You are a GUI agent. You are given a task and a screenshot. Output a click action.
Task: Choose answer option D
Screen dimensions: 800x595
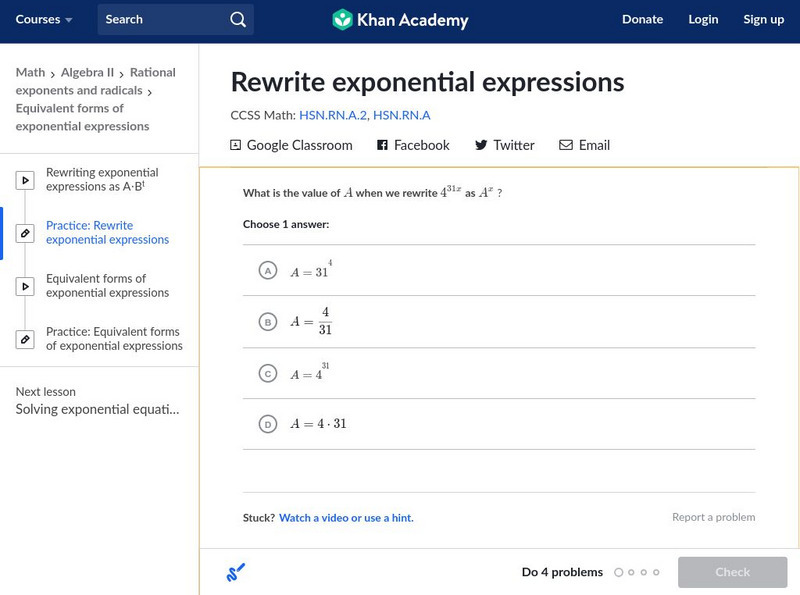267,424
